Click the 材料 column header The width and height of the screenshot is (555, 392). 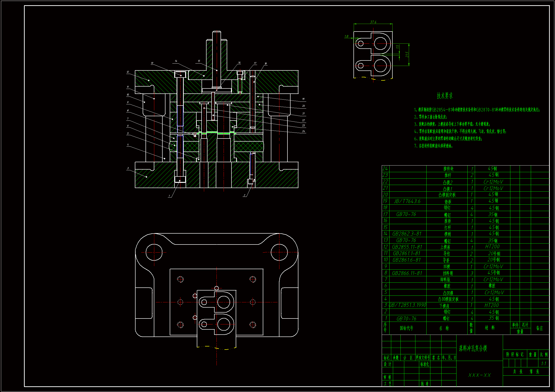[x=489, y=328]
